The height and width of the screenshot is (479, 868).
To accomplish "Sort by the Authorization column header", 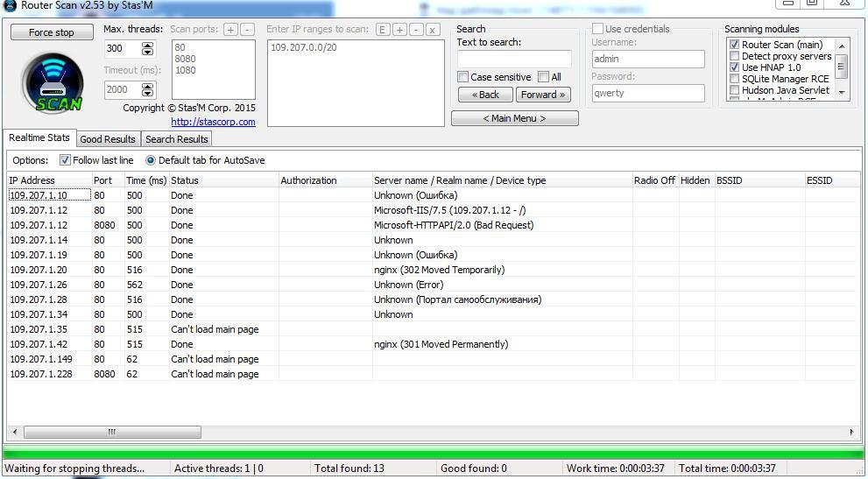I will pos(326,180).
